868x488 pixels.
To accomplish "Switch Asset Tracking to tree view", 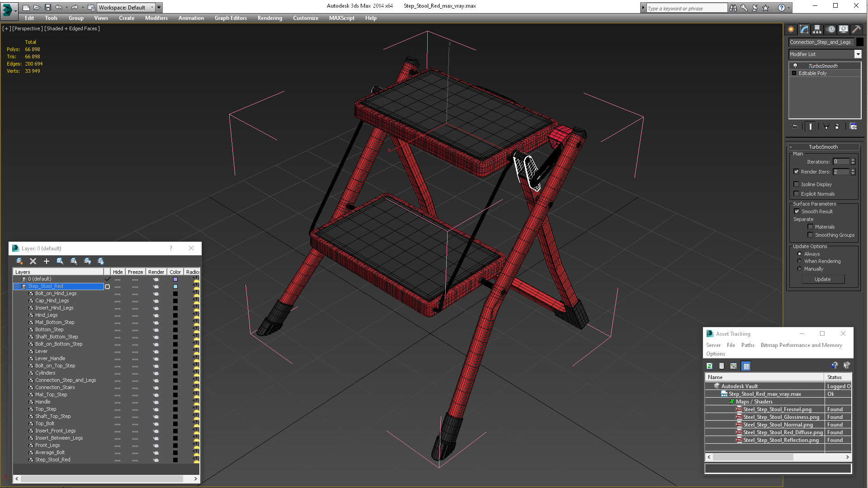I will click(x=733, y=366).
